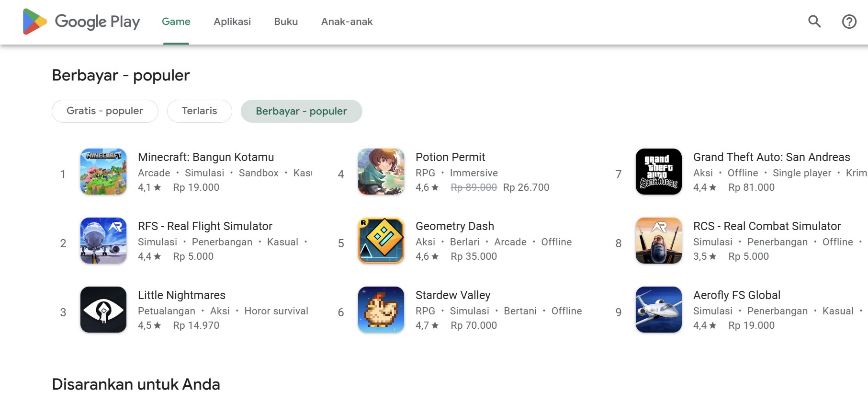Click the help question mark icon
868x404 pixels.
coord(849,22)
